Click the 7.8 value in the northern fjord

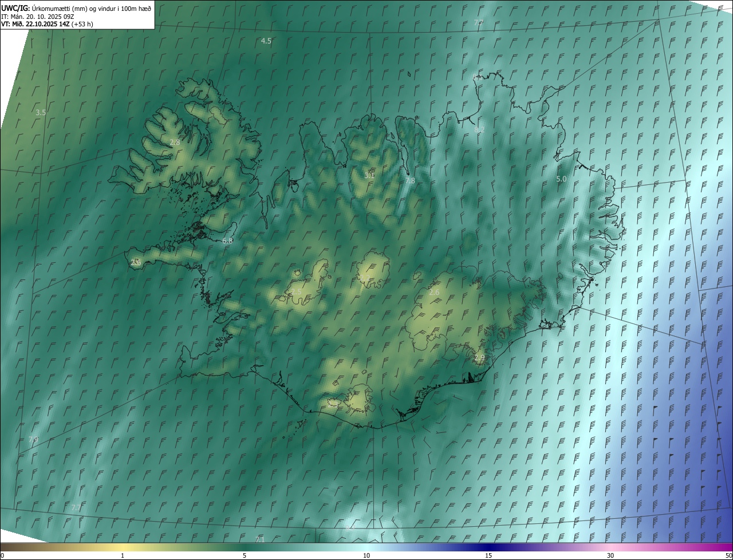410,181
